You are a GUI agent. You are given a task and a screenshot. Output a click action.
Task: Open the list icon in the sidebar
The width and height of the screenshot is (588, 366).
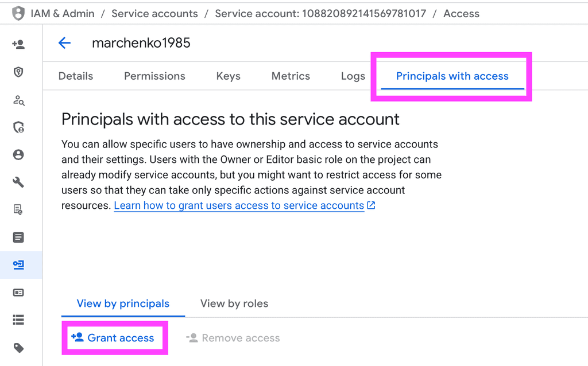[x=18, y=320]
